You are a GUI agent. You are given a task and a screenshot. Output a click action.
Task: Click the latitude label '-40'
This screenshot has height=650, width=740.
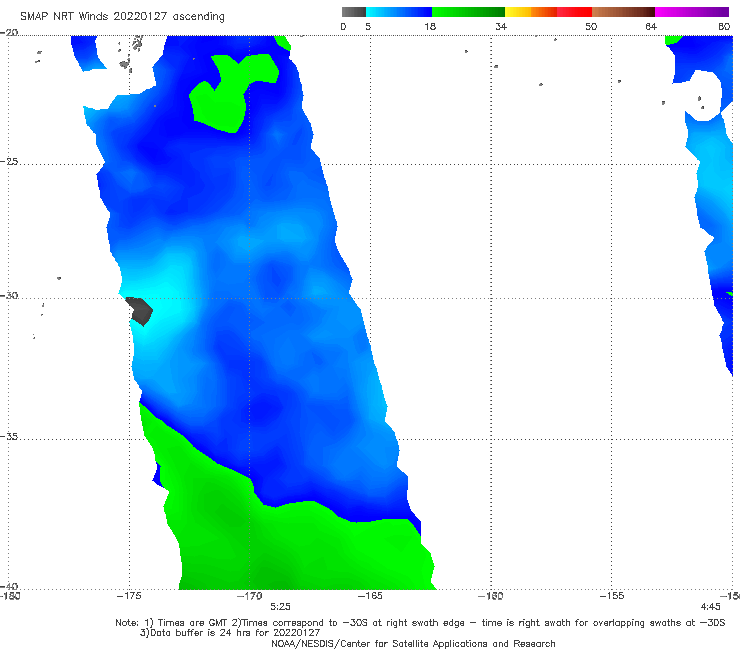(x=9, y=586)
